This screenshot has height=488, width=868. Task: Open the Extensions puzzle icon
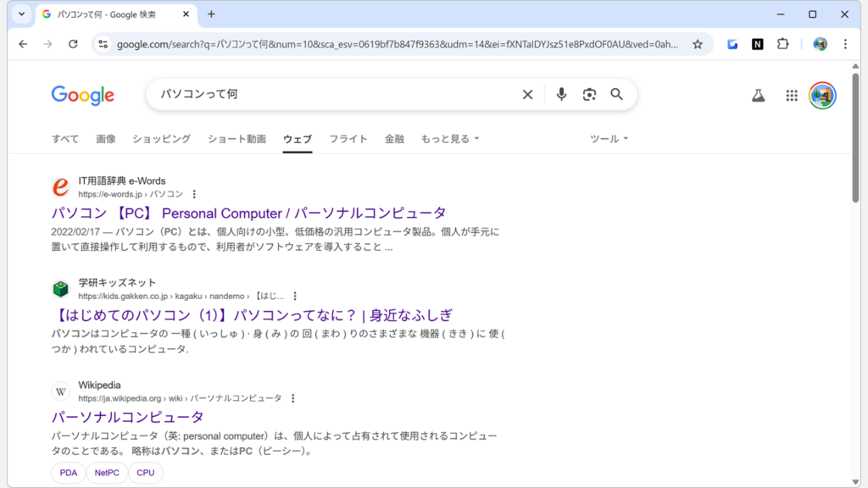click(782, 44)
